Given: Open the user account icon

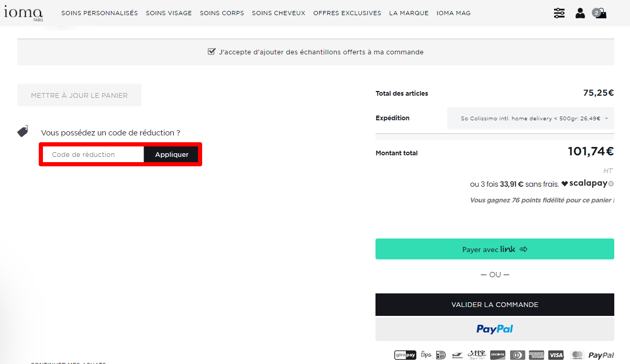Looking at the screenshot, I should (x=580, y=13).
